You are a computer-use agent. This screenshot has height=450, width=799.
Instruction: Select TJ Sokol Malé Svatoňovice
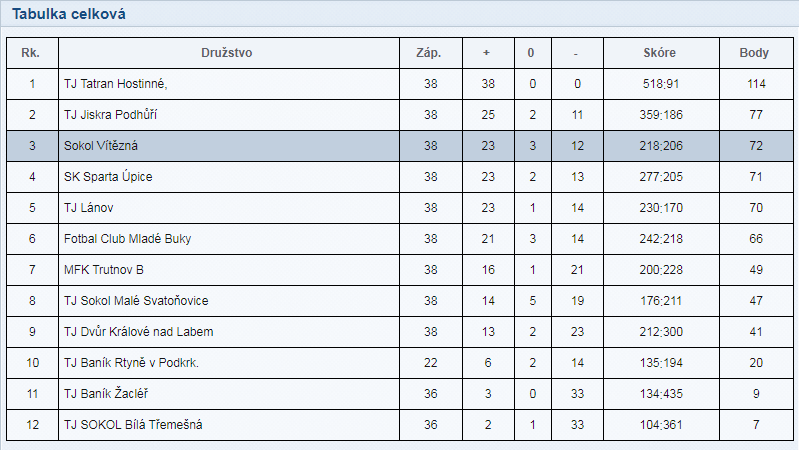click(x=136, y=301)
